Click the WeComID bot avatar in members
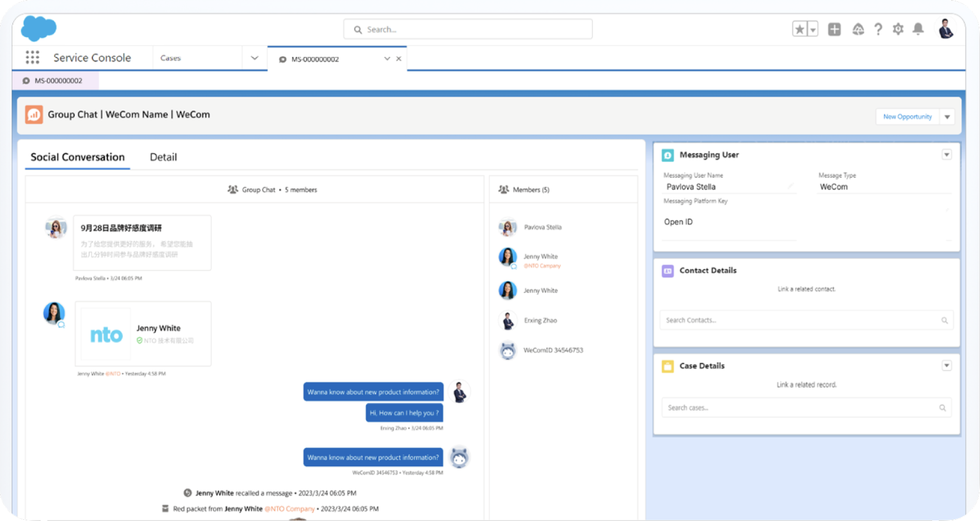This screenshot has height=521, width=980. pos(508,351)
